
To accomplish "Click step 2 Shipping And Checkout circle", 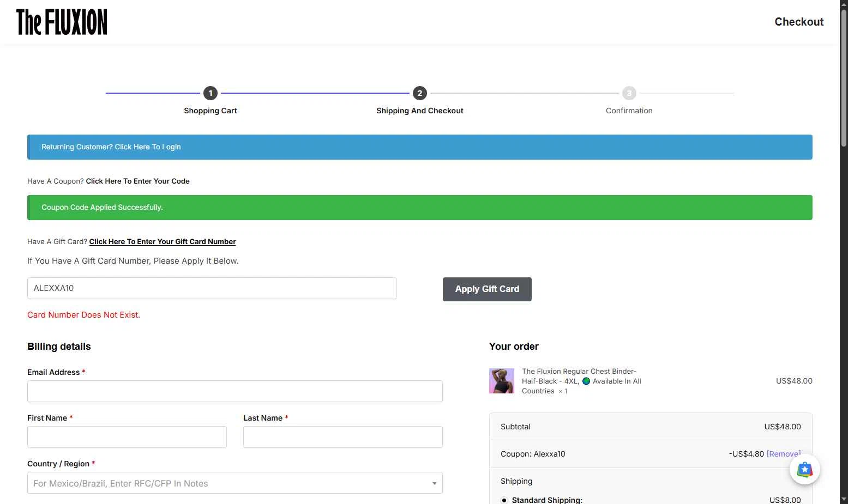I will pos(420,93).
